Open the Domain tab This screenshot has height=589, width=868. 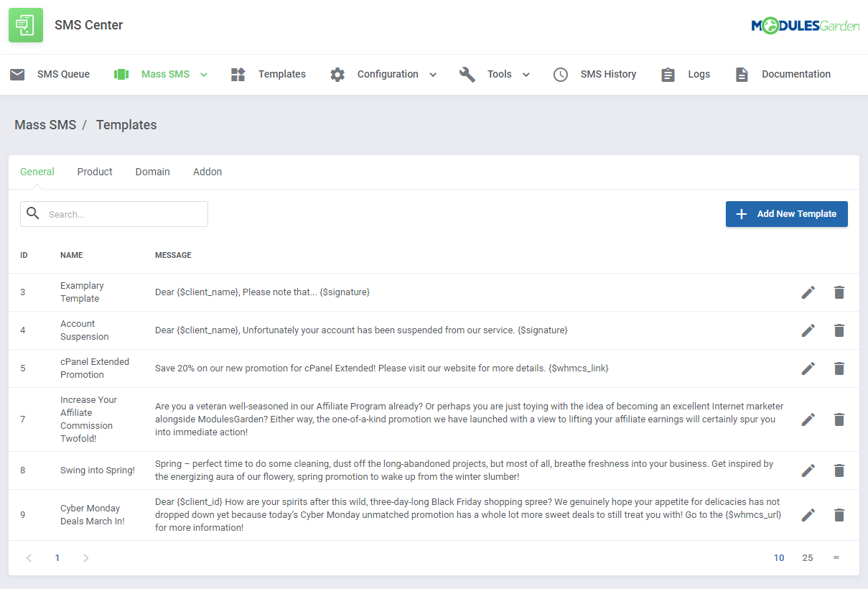tap(152, 172)
